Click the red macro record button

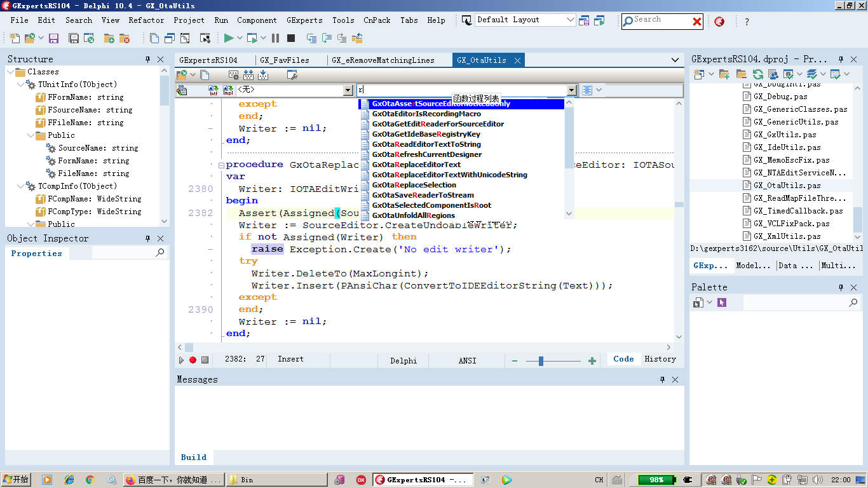193,360
